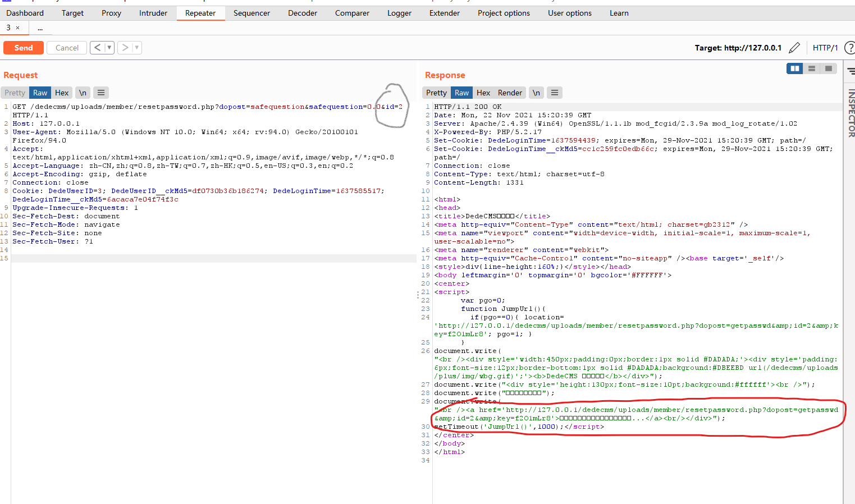
Task: Click the Host: 127.0.0.1 header line
Action: click(46, 123)
